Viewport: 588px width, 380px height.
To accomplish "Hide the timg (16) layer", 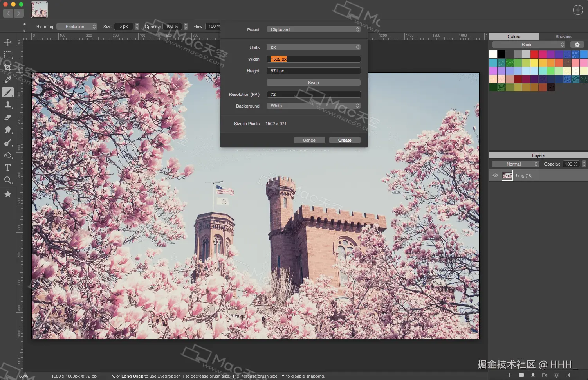I will click(x=495, y=175).
